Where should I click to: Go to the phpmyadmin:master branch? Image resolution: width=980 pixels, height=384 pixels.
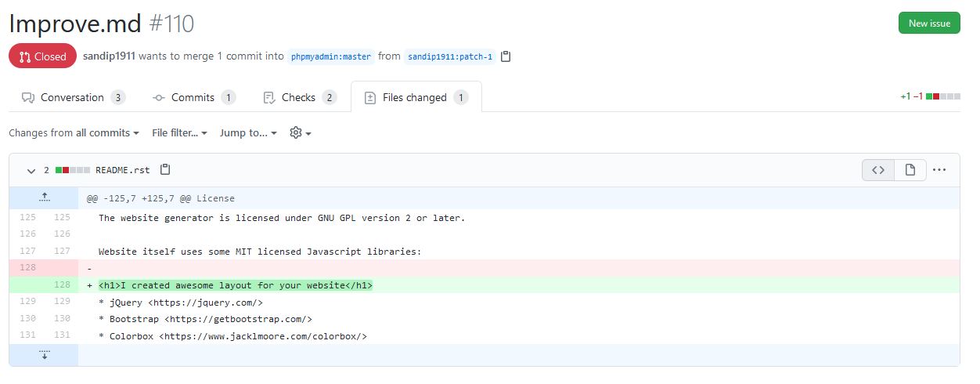[x=331, y=56]
